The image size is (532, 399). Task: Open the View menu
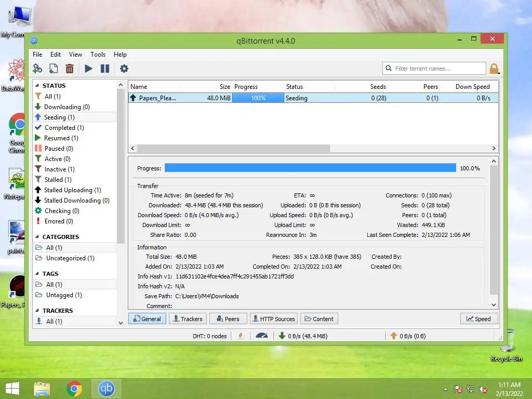[x=75, y=54]
